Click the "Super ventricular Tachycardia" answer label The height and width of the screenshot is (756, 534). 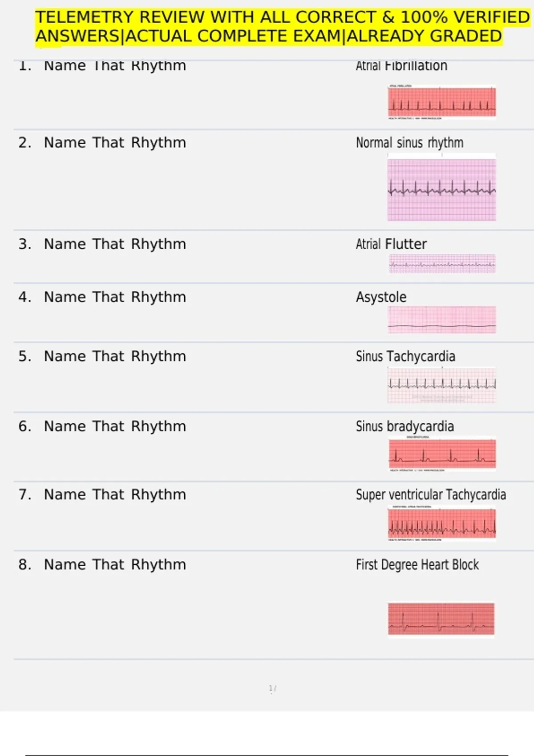pos(430,495)
